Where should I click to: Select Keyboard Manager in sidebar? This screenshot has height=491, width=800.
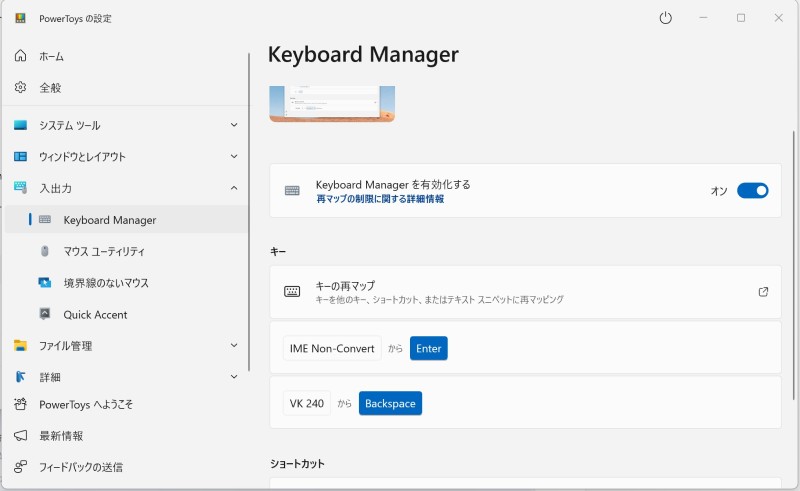coord(126,219)
